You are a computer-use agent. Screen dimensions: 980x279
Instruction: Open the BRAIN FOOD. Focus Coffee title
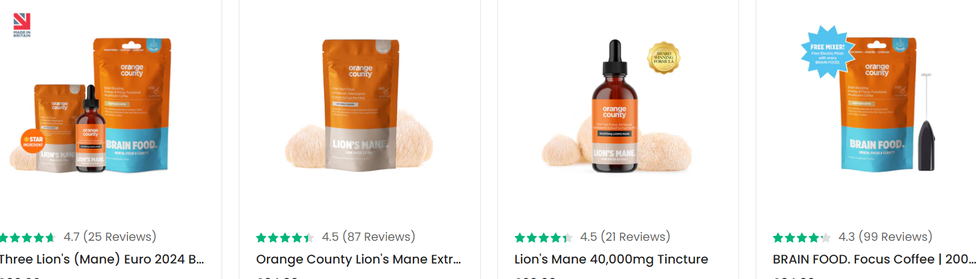click(874, 259)
